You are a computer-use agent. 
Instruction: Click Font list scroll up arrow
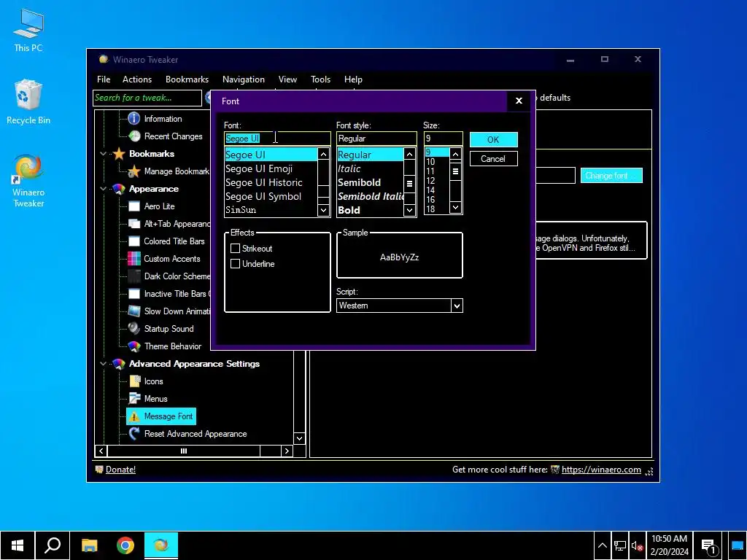[x=323, y=155]
